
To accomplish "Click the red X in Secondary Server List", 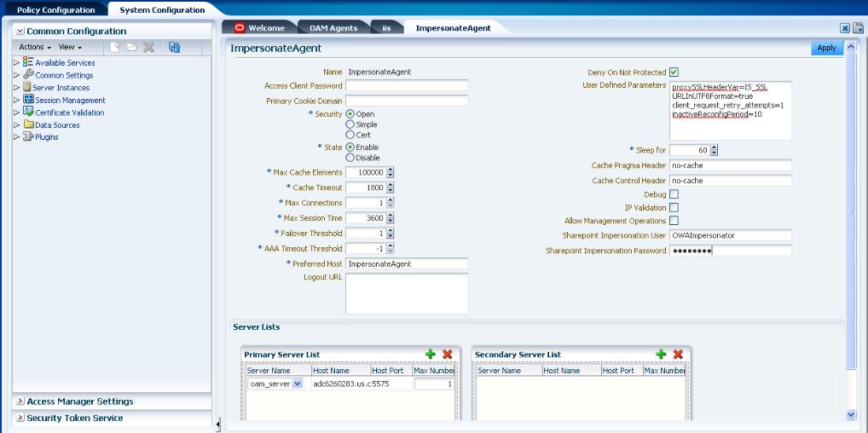I will pos(678,355).
